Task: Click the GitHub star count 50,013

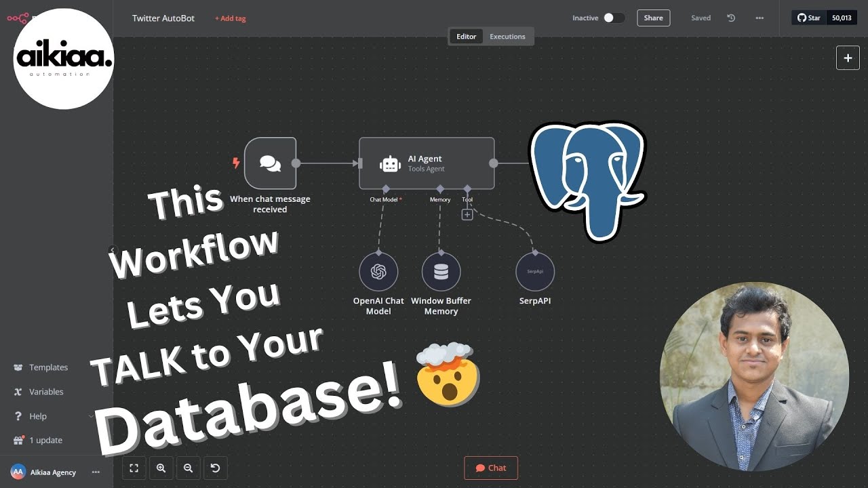Action: [x=842, y=18]
